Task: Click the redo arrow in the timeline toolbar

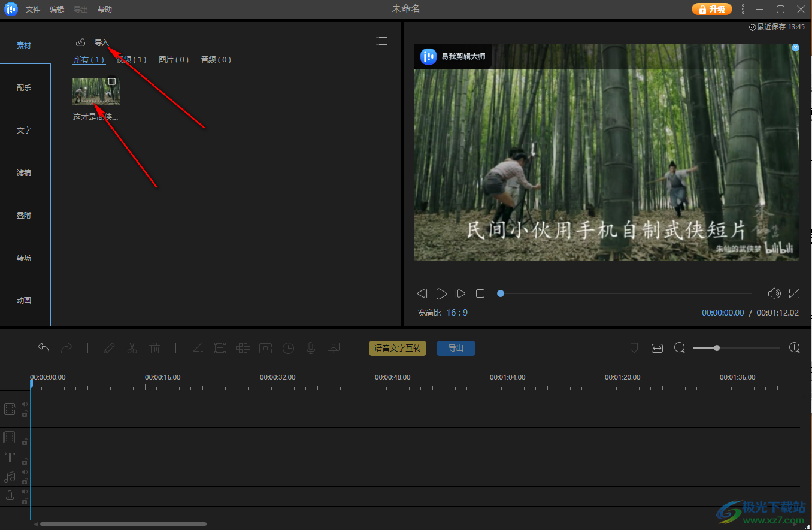Action: click(66, 348)
